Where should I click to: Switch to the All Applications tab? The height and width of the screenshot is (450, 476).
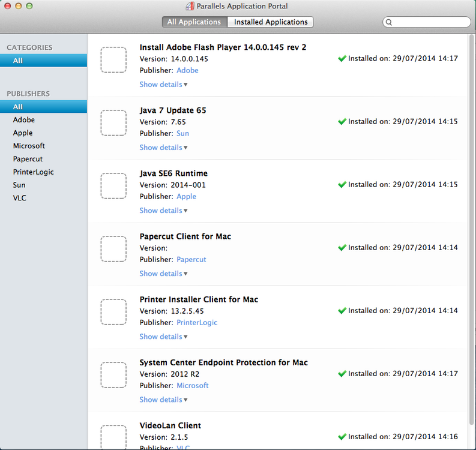click(x=194, y=22)
